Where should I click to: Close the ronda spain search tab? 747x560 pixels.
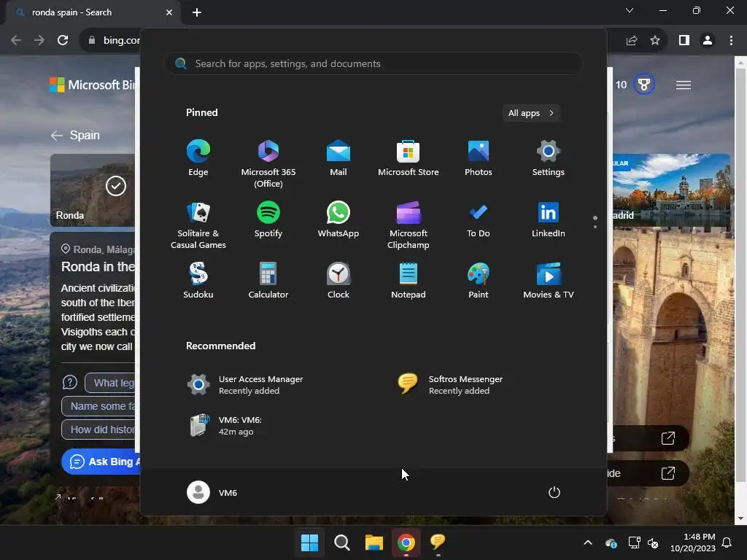[169, 12]
